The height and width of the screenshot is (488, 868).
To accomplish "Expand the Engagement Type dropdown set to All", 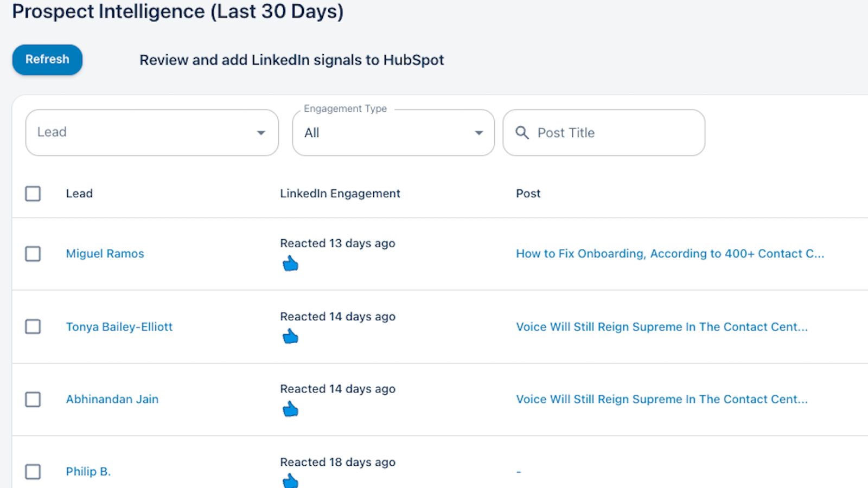I will pos(393,133).
